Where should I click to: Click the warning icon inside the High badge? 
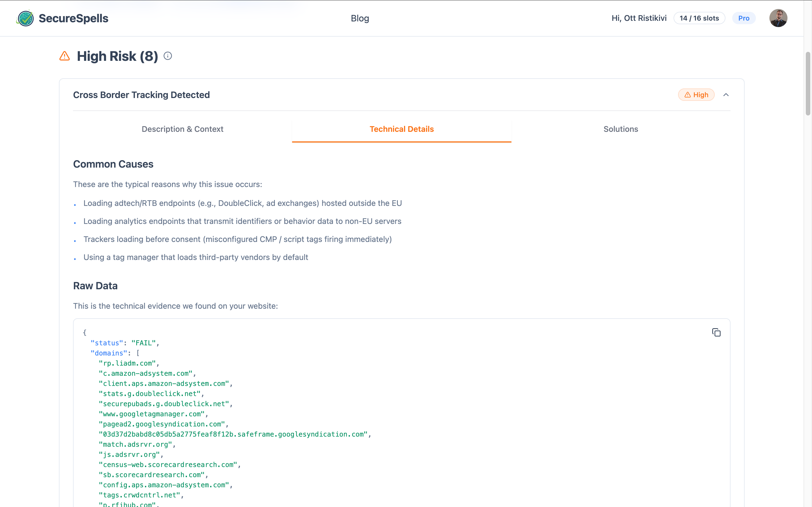(x=687, y=95)
